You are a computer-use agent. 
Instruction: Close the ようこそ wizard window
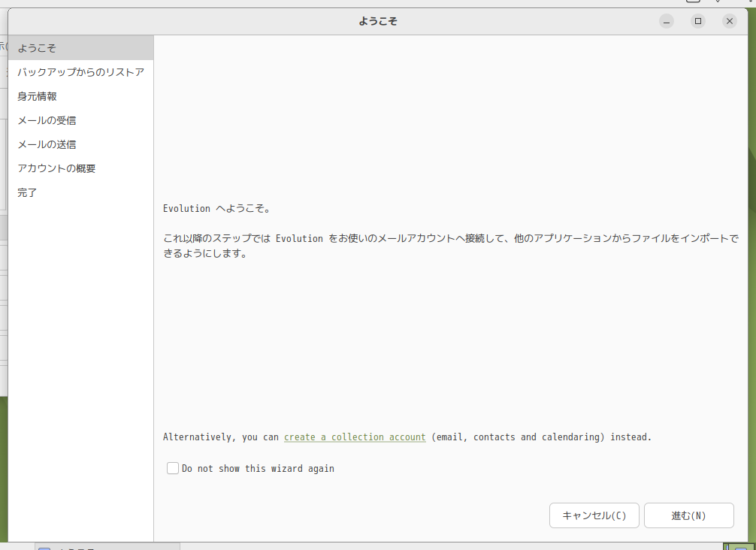(730, 21)
